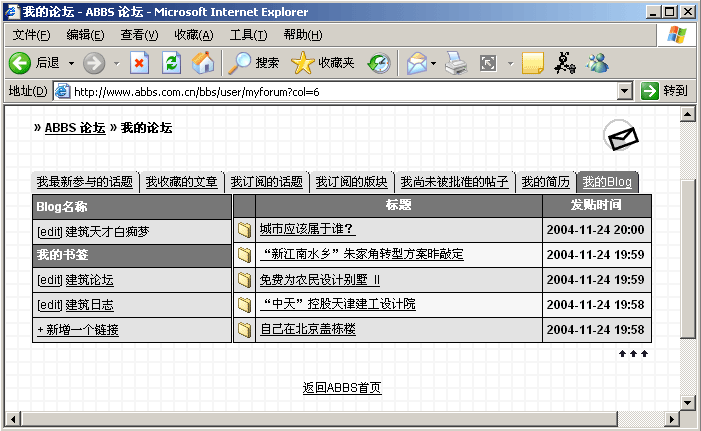This screenshot has height=431, width=701.
Task: Follow the 返回ABBS首页 link
Action: point(342,388)
